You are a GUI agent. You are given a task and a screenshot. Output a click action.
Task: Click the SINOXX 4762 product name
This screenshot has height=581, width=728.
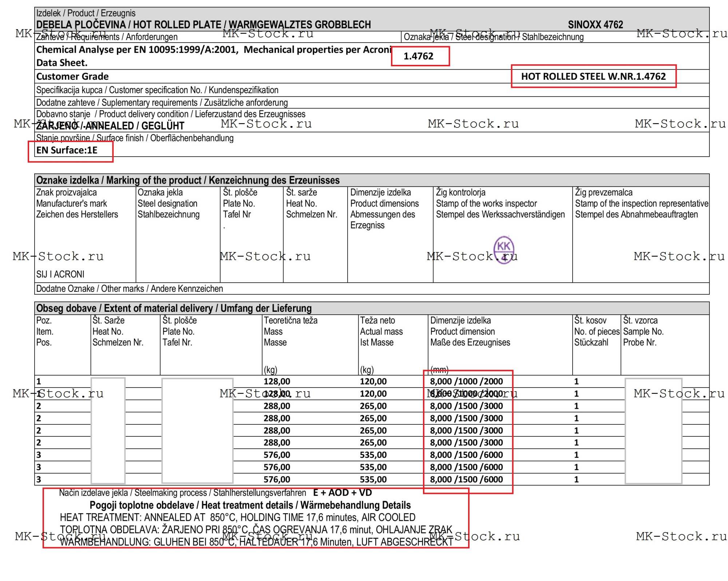click(x=596, y=25)
